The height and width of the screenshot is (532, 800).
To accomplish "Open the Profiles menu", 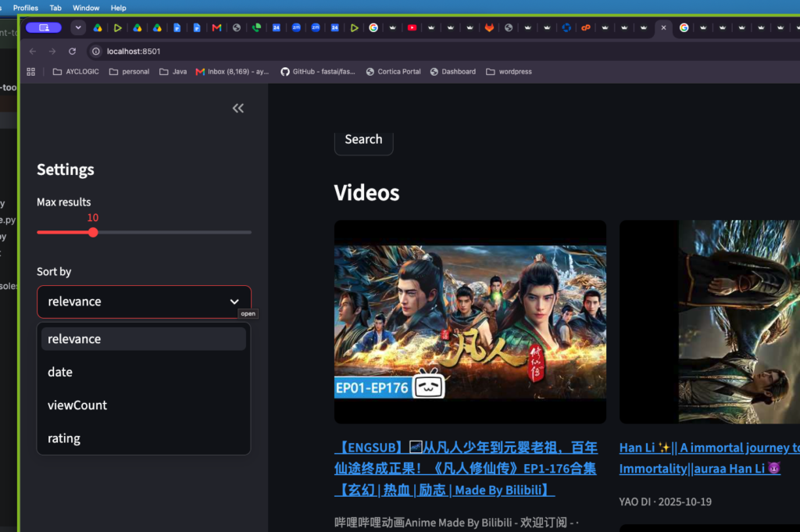I will 26,8.
